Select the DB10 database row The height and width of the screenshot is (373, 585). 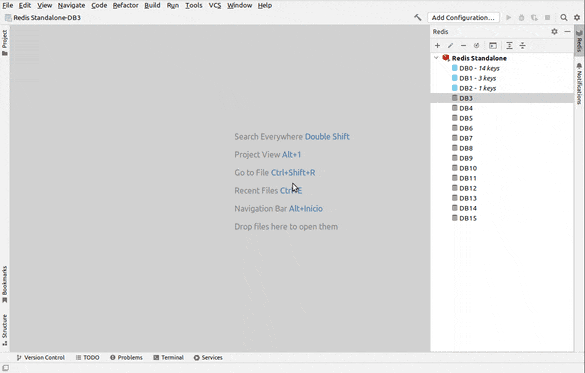[x=502, y=168]
